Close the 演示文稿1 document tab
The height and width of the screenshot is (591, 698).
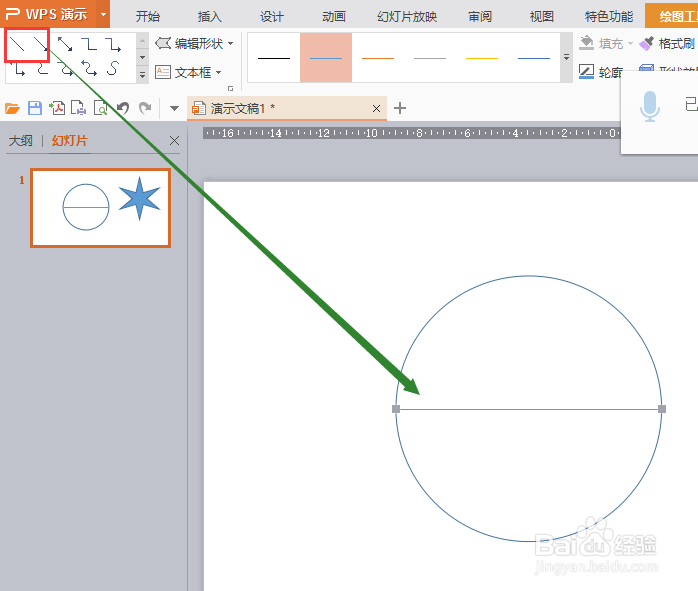(376, 108)
